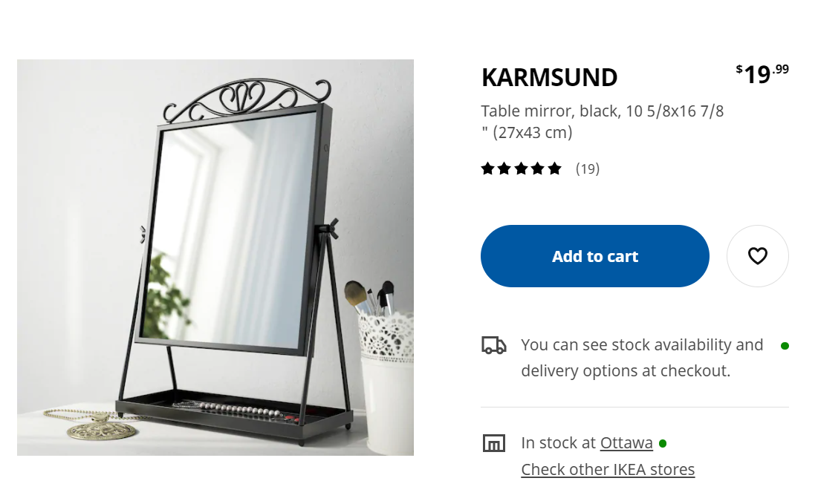The image size is (818, 504).
Task: Click the third star in the rating
Action: tap(521, 168)
